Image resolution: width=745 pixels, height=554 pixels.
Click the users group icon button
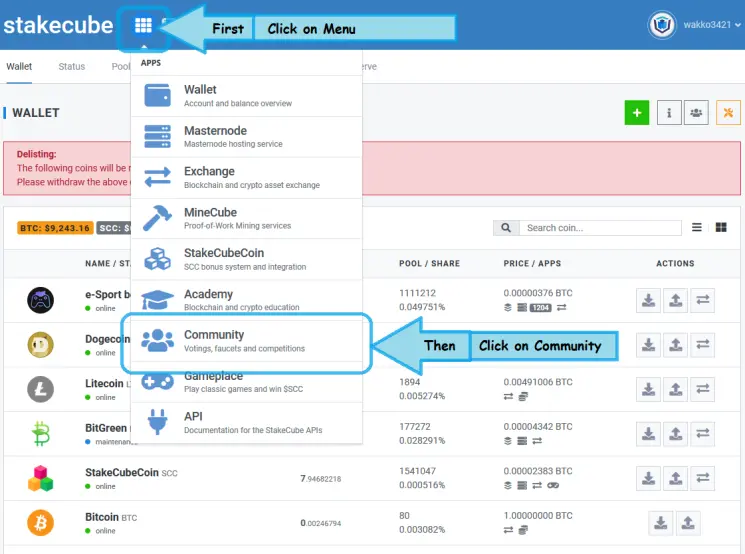(x=696, y=113)
